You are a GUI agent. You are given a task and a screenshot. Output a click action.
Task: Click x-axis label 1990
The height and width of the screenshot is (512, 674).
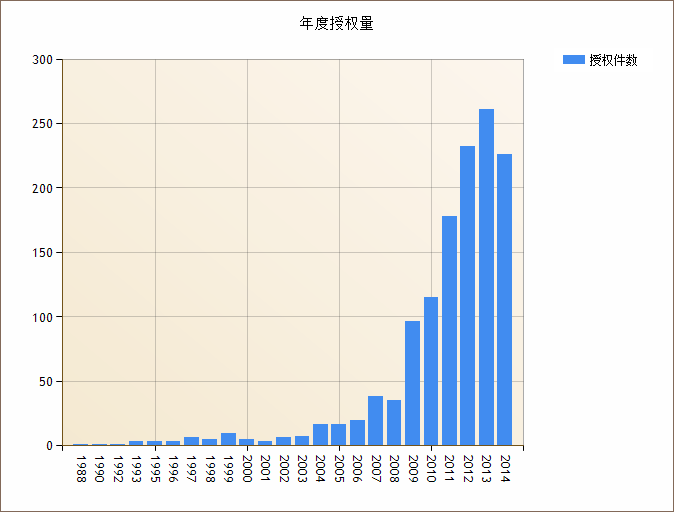pos(99,469)
